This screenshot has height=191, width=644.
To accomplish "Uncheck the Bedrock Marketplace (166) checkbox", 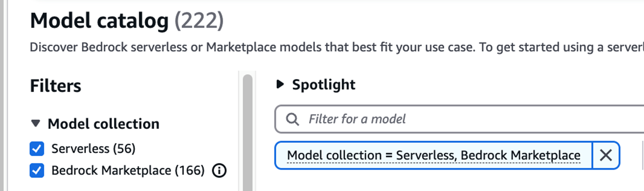I will pos(37,170).
